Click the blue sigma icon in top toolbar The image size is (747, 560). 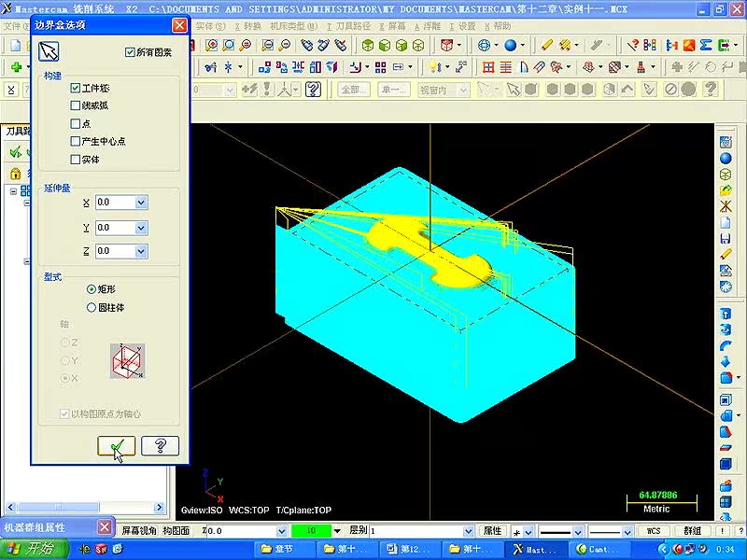[706, 45]
